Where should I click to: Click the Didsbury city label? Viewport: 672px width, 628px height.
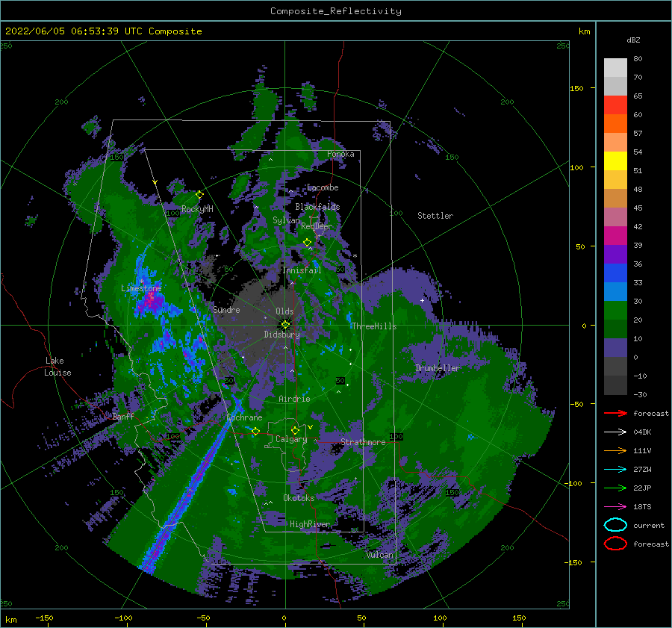[x=281, y=335]
